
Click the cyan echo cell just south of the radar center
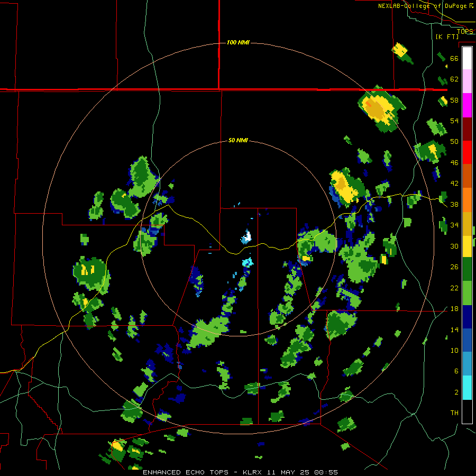(x=248, y=262)
